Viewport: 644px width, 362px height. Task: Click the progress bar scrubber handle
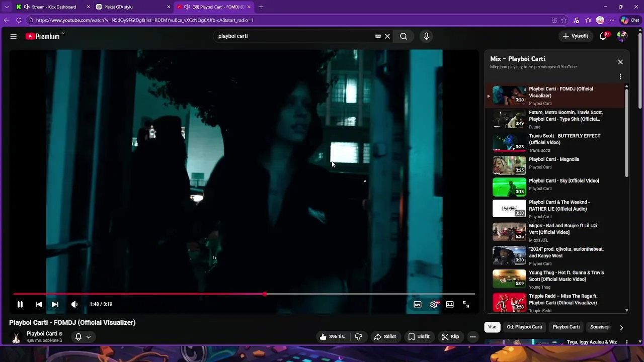pos(265,294)
